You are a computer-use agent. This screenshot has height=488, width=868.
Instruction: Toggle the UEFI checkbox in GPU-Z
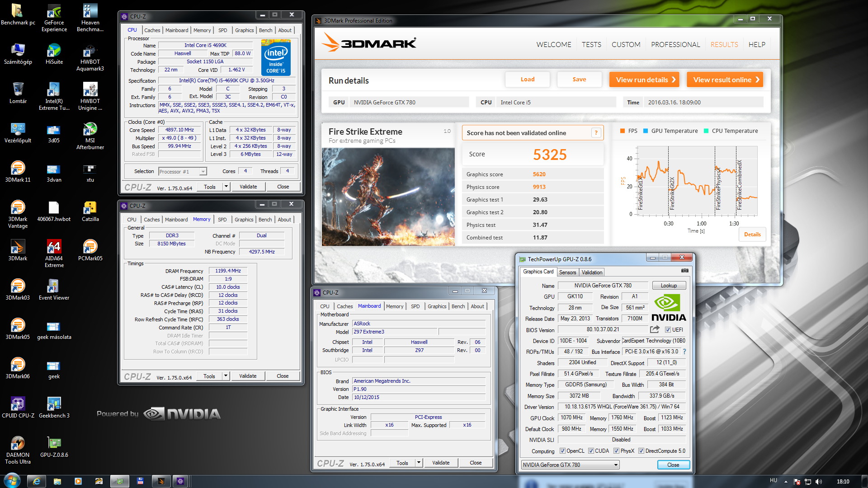pos(668,330)
